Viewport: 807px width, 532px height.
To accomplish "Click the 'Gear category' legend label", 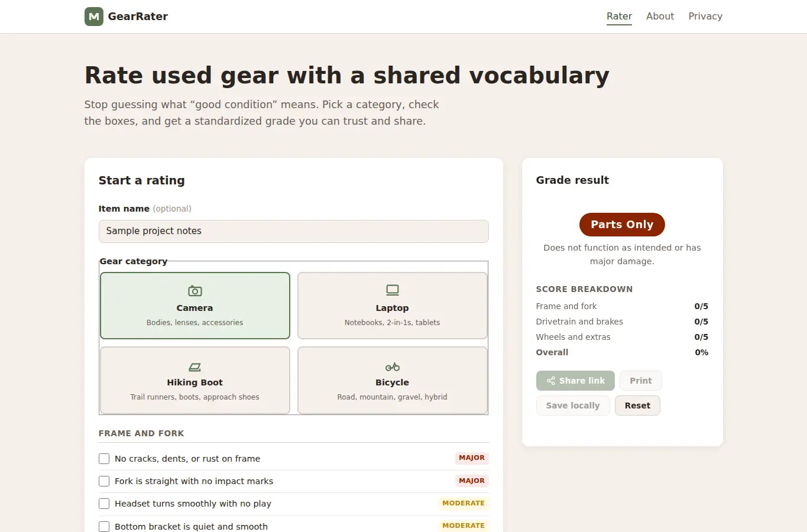I will 134,261.
